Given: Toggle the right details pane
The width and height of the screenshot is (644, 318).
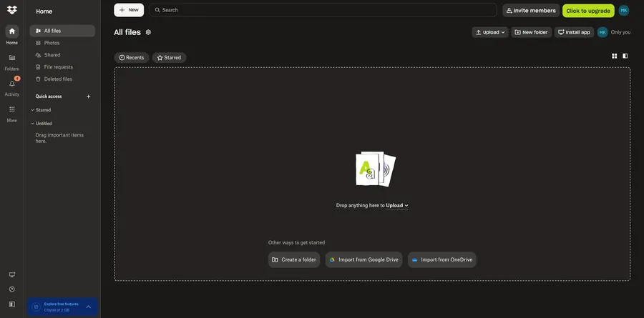Looking at the screenshot, I should coord(625,56).
